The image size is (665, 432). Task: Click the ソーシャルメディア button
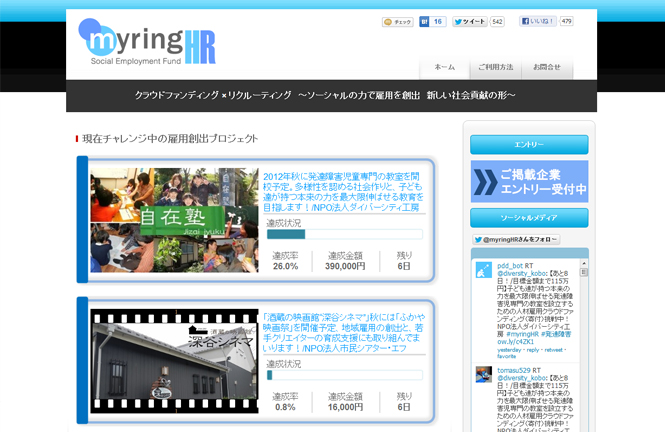point(529,217)
